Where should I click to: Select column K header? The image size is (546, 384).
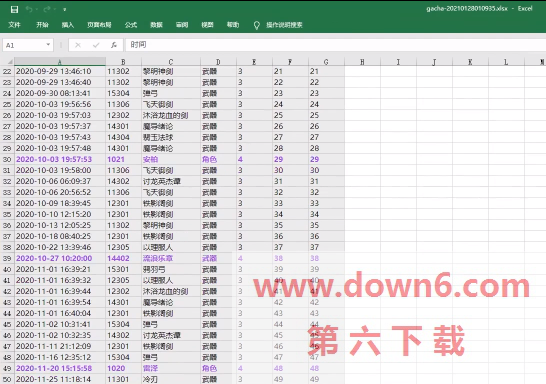click(470, 62)
